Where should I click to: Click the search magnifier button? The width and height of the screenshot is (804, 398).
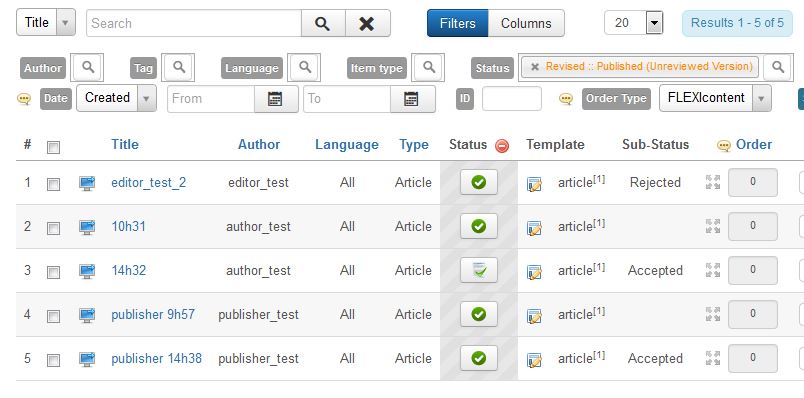click(323, 24)
